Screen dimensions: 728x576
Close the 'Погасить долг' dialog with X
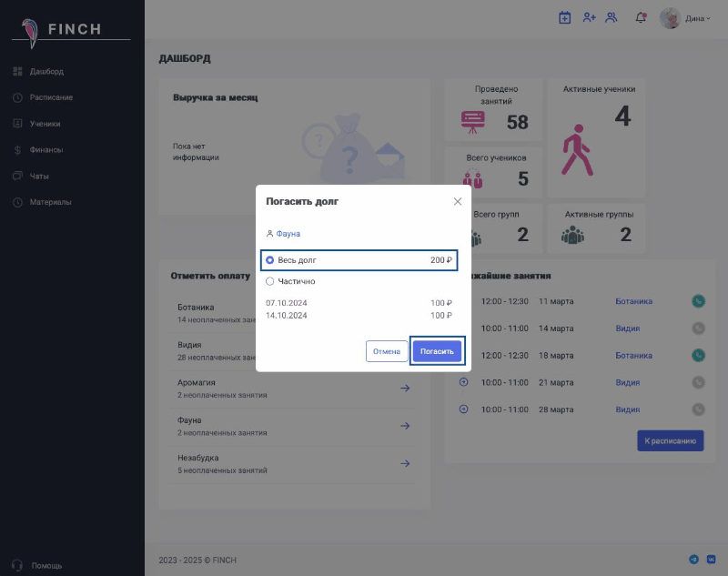pos(458,201)
